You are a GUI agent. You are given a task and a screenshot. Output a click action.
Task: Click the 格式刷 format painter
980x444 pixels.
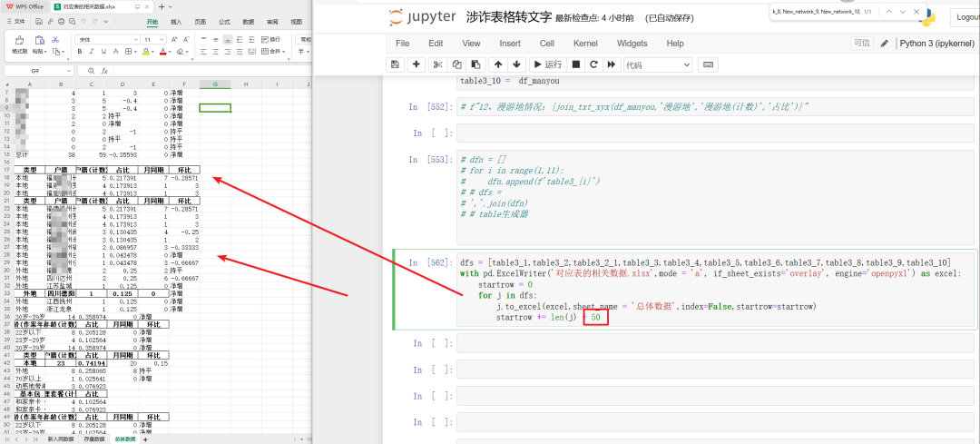click(19, 45)
